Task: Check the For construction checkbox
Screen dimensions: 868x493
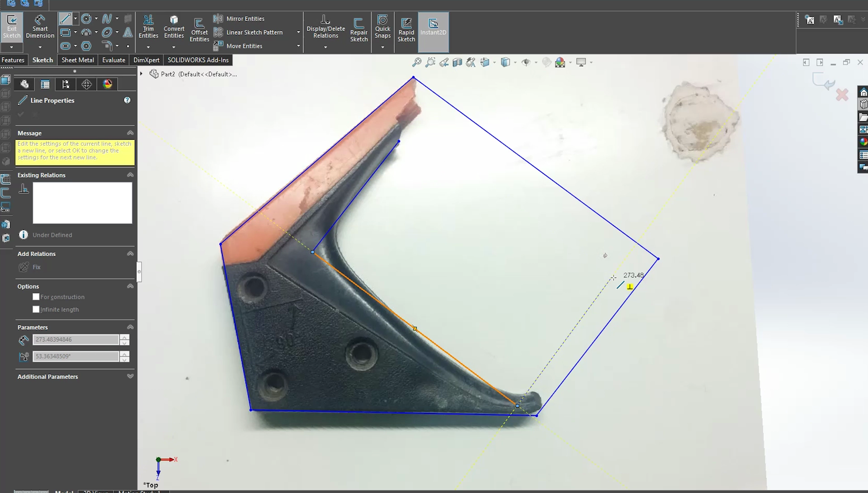Action: (36, 297)
